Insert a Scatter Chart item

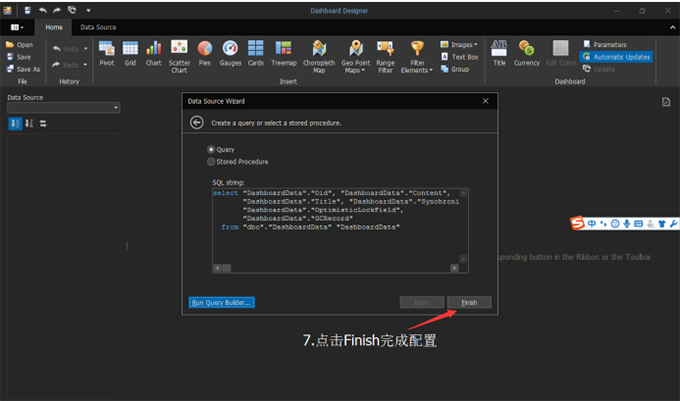click(179, 55)
